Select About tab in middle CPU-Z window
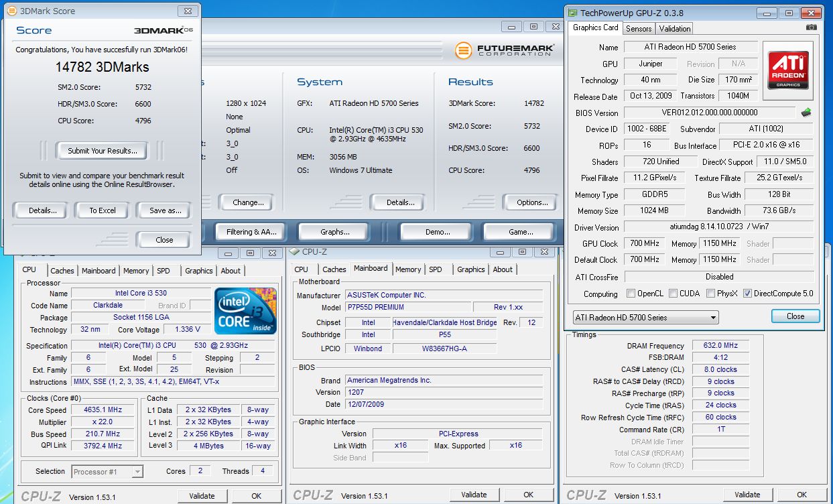The height and width of the screenshot is (504, 833). (503, 269)
